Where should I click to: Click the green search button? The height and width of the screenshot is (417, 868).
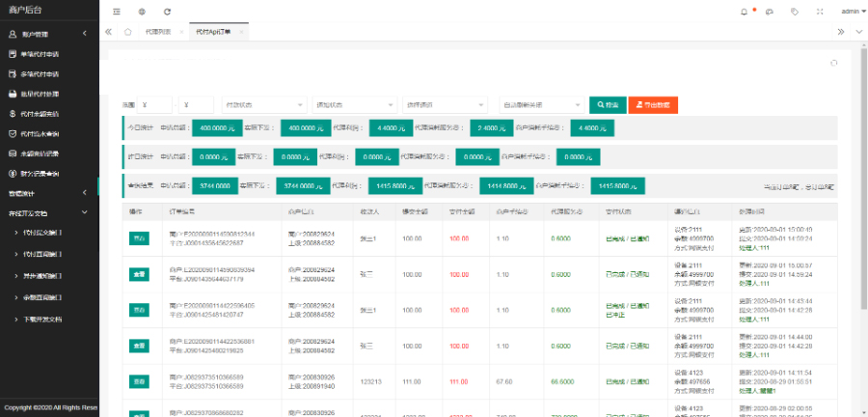pos(607,104)
